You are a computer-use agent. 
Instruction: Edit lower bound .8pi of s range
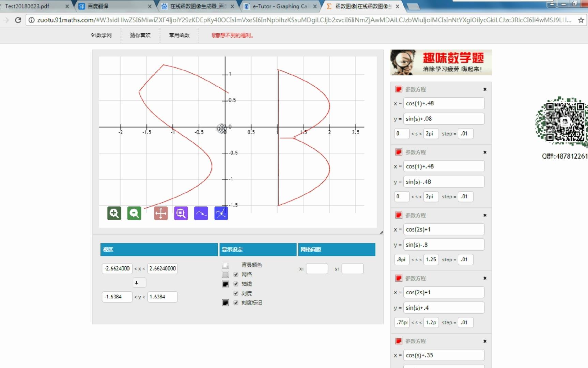pyautogui.click(x=402, y=260)
